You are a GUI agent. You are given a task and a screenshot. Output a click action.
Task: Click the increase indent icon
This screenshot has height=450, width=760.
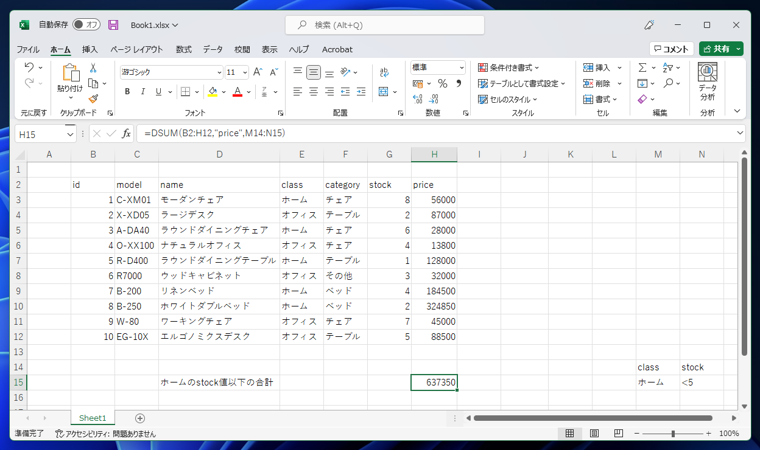[361, 91]
